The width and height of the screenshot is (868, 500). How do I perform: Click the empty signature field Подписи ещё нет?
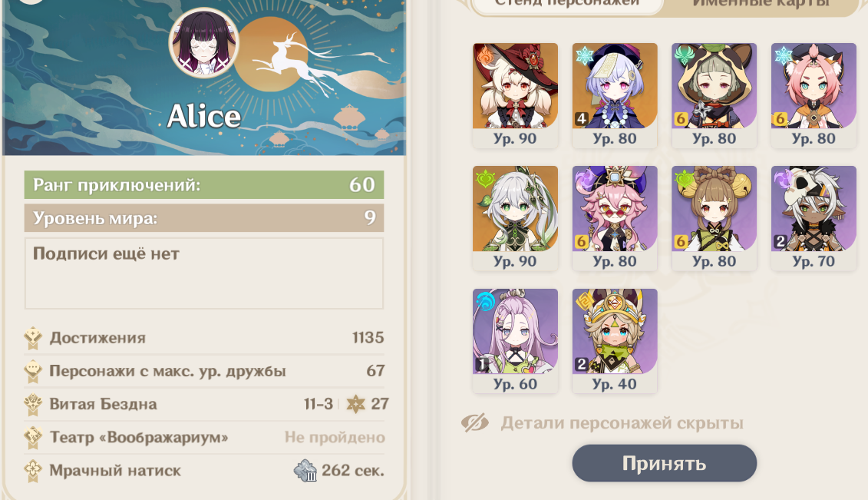pos(203,273)
